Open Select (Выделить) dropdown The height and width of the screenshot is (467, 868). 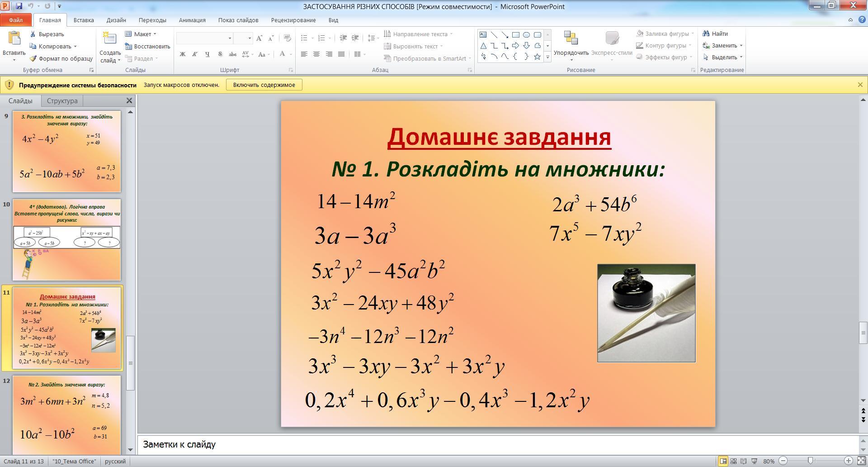[x=741, y=57]
